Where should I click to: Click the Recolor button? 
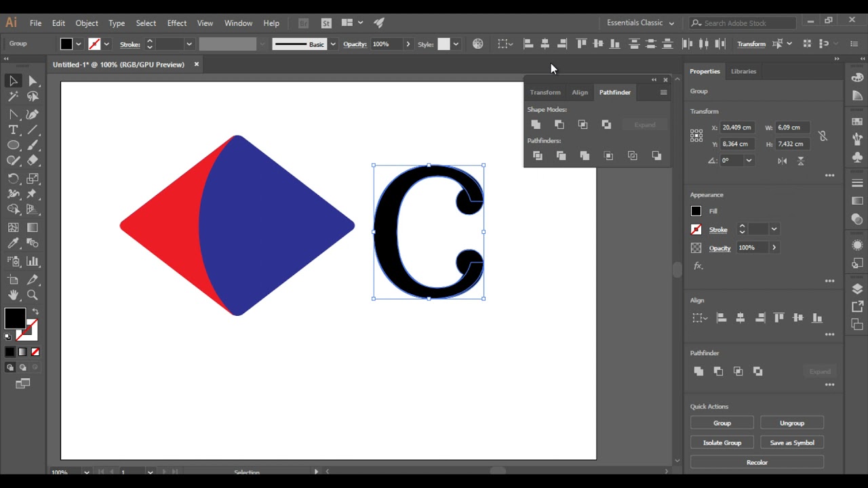point(757,462)
